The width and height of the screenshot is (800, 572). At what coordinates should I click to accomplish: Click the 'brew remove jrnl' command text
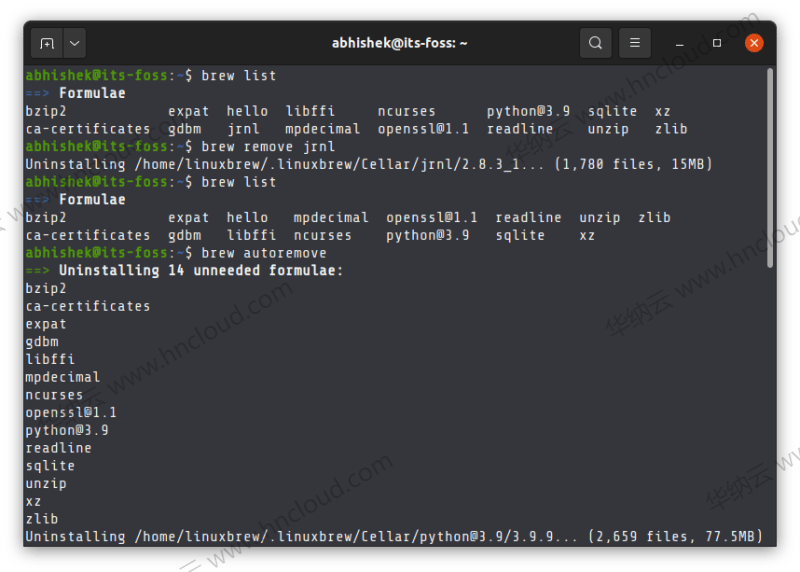(x=268, y=147)
